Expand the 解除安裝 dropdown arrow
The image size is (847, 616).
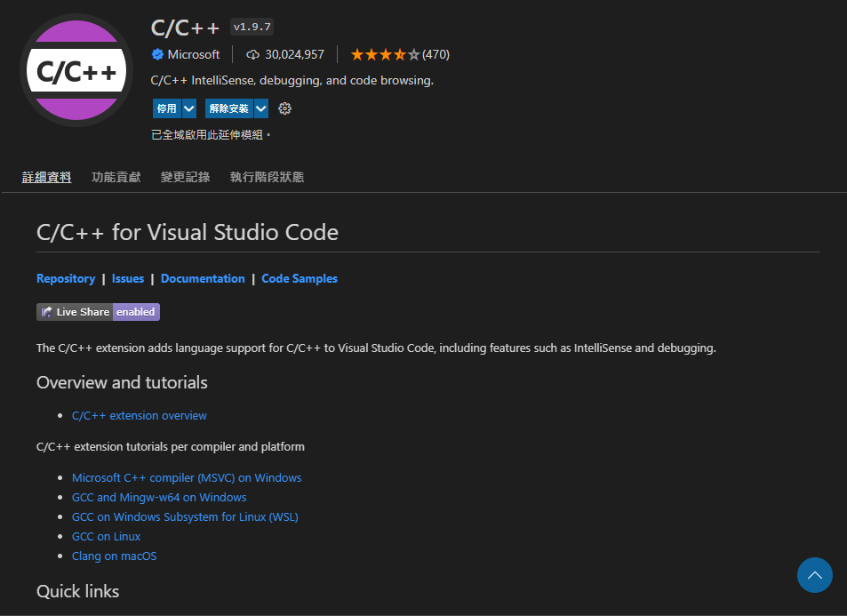point(261,108)
